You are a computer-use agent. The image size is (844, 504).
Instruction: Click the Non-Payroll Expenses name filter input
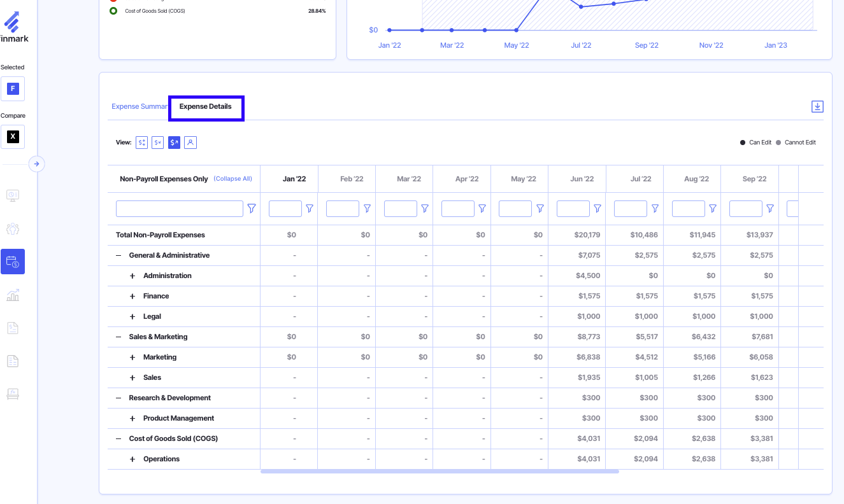180,209
